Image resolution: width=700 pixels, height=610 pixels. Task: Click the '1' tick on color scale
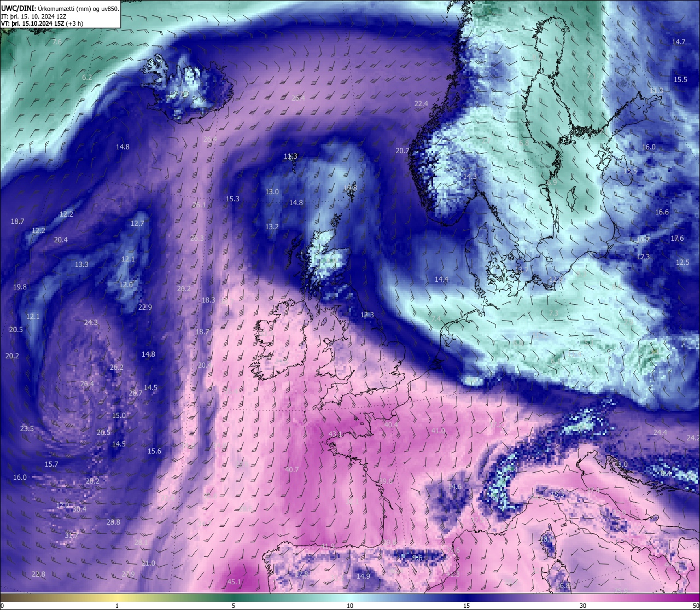(117, 606)
